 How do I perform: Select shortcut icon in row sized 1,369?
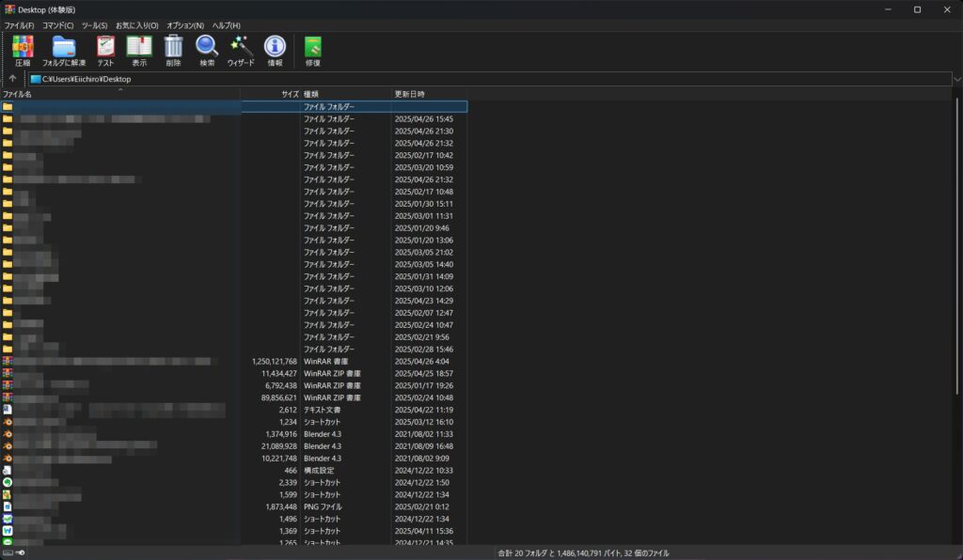(x=8, y=531)
